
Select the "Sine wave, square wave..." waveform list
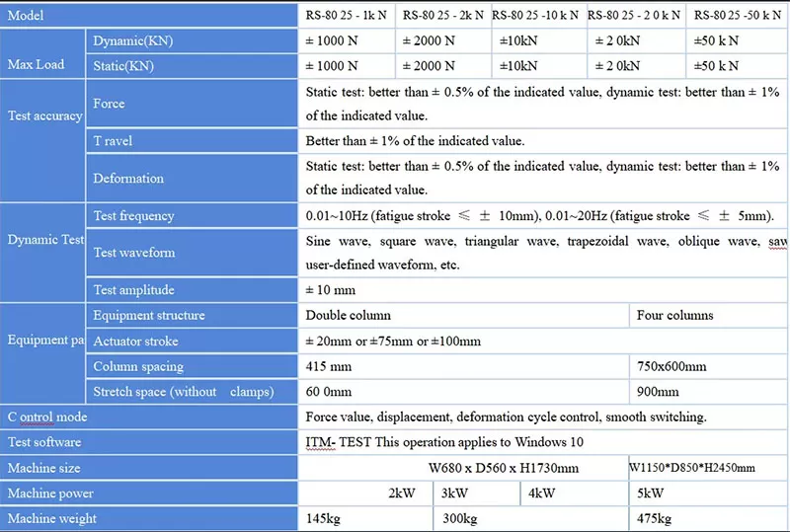(x=546, y=253)
